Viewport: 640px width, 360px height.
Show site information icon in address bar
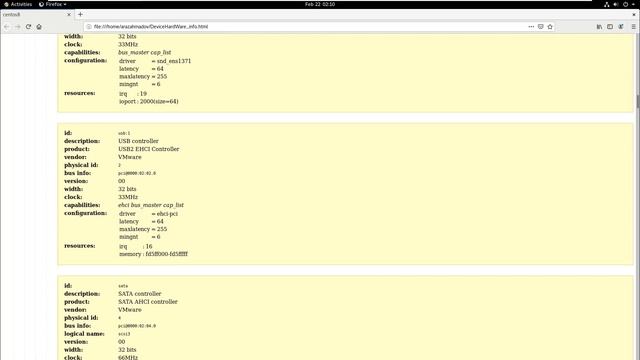[89, 27]
